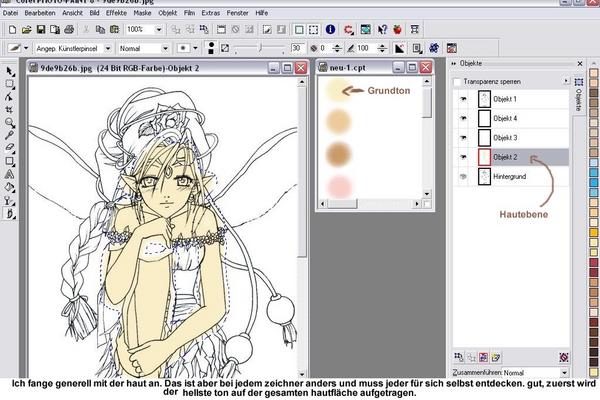Click the transparency value stepper arrows
This screenshot has height=400, width=600.
coord(337,48)
